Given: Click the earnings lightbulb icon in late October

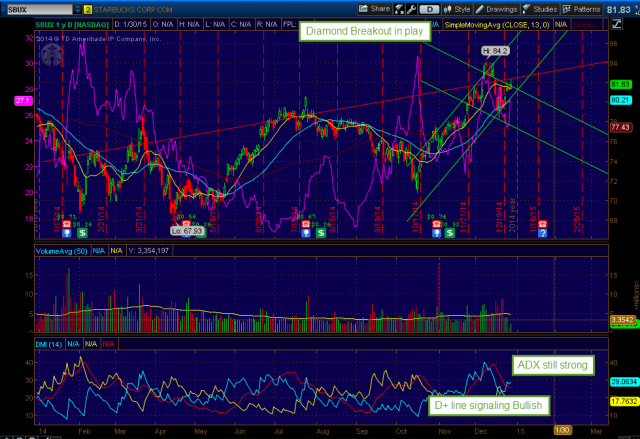Looking at the screenshot, I should pos(436,233).
